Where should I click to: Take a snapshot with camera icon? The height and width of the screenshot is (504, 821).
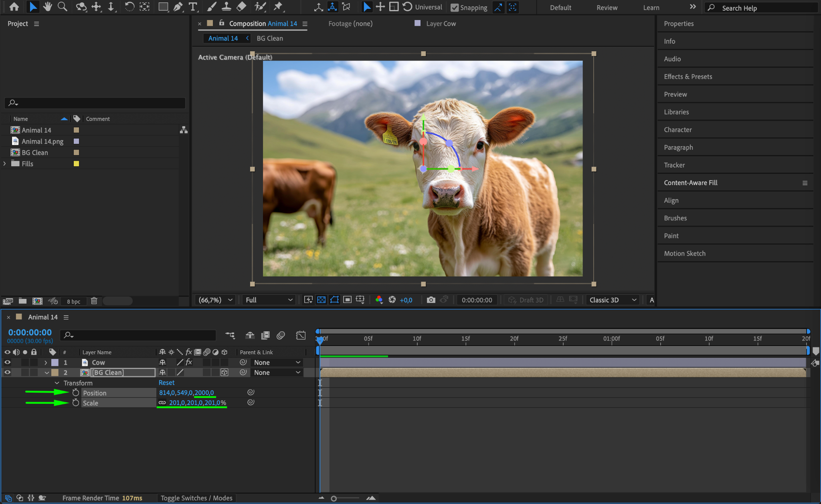point(431,300)
